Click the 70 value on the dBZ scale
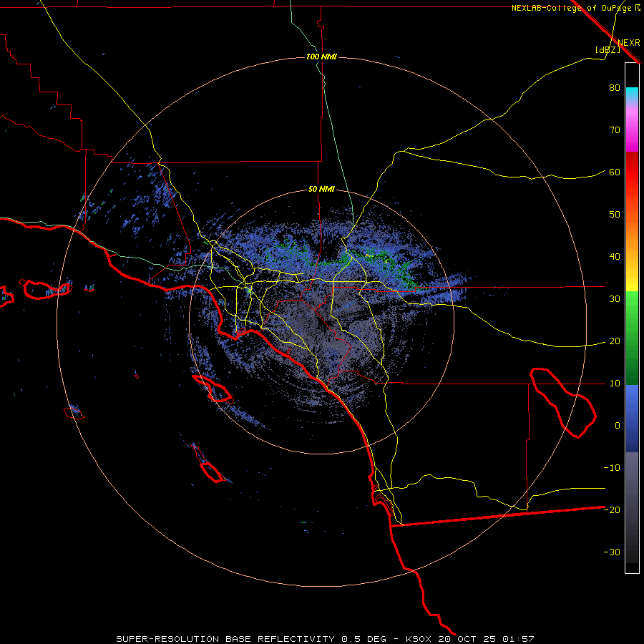644x644 pixels. (615, 130)
